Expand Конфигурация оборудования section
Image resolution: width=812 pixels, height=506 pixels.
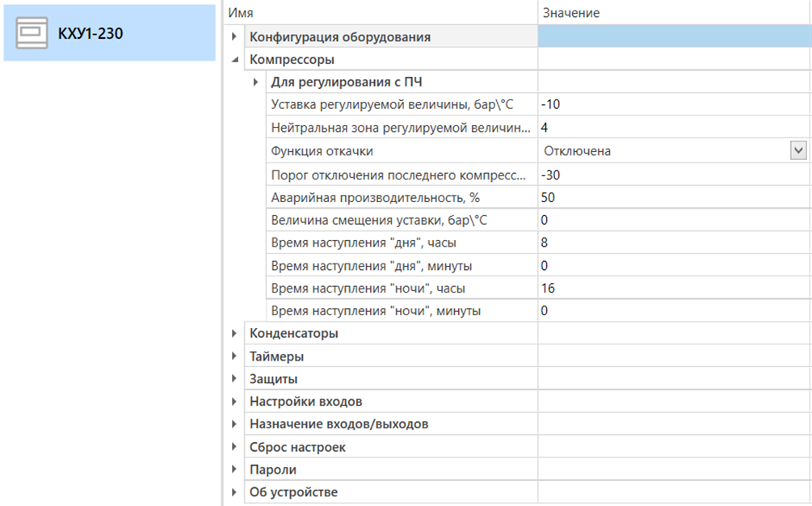pos(234,37)
